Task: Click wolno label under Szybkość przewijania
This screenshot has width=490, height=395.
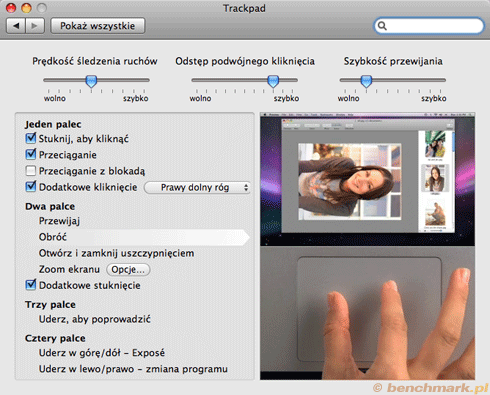Action: [x=348, y=99]
